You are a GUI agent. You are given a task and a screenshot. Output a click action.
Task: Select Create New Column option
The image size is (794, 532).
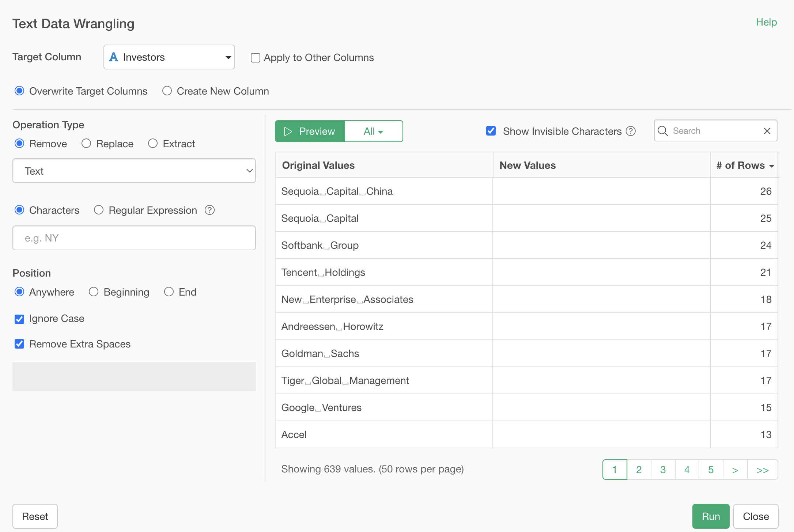pos(167,91)
